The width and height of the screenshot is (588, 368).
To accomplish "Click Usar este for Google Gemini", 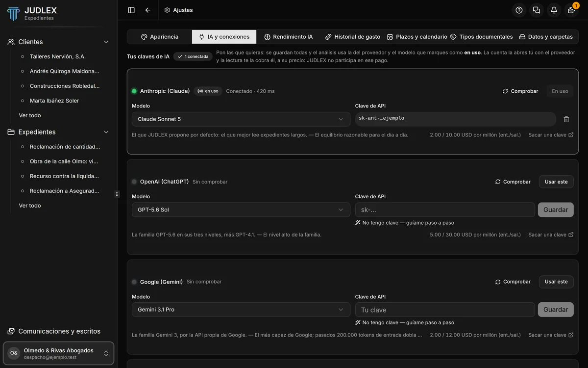I will pyautogui.click(x=556, y=282).
